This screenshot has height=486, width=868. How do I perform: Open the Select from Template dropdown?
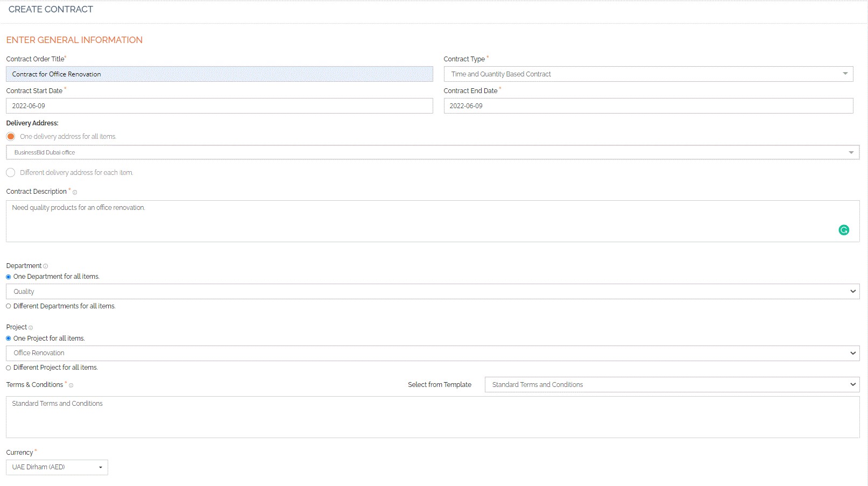tap(672, 385)
